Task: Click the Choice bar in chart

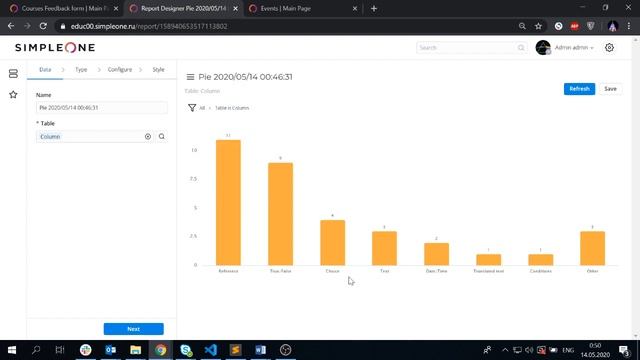Action: pos(333,242)
